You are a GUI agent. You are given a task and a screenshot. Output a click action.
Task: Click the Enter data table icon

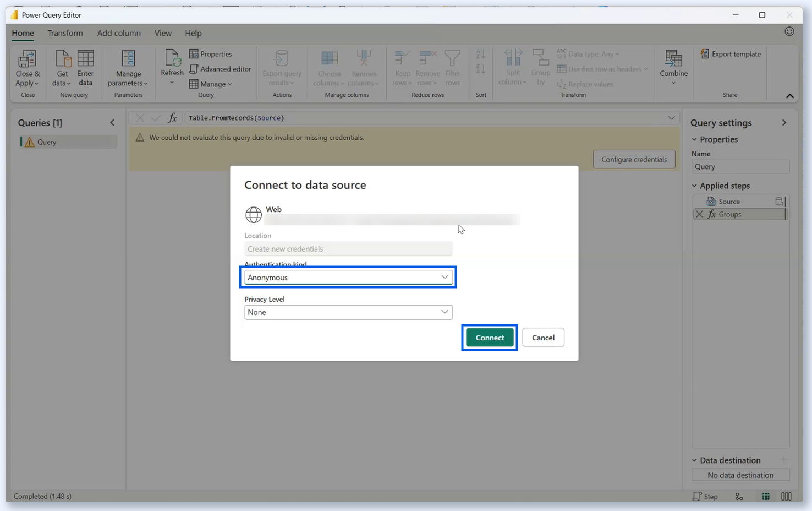[85, 58]
